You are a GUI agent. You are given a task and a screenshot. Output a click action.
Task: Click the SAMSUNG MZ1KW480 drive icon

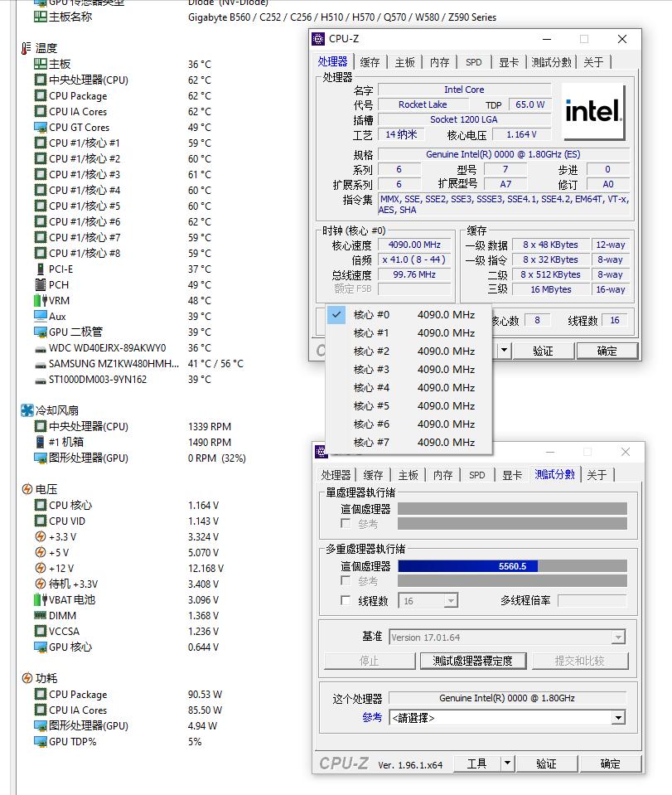[x=41, y=365]
